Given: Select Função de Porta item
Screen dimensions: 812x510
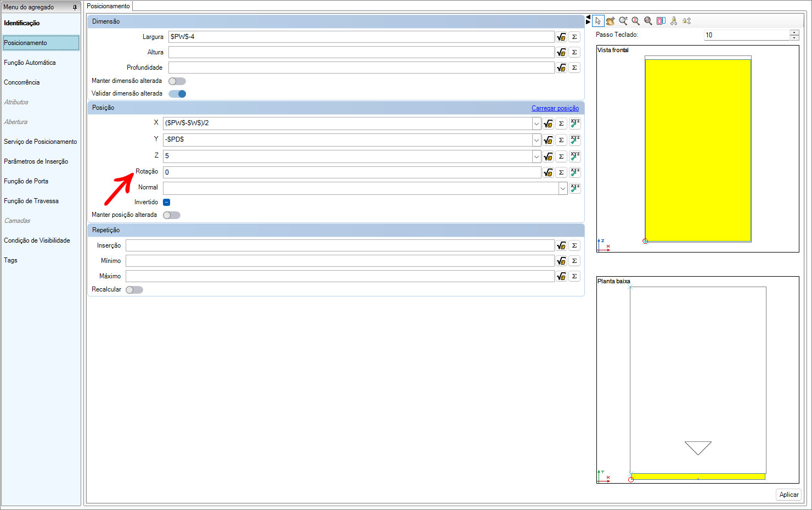Looking at the screenshot, I should point(26,181).
